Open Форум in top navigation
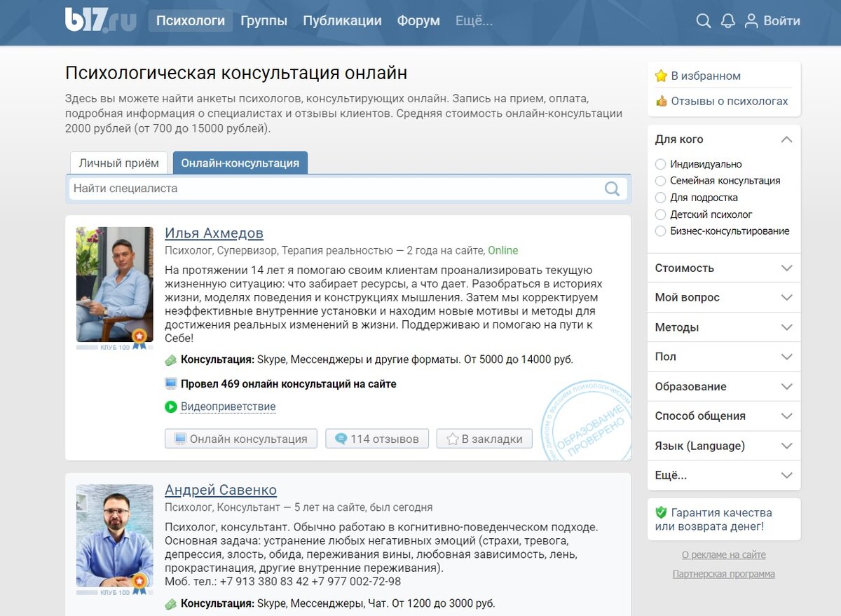The height and width of the screenshot is (616, 841). (418, 21)
